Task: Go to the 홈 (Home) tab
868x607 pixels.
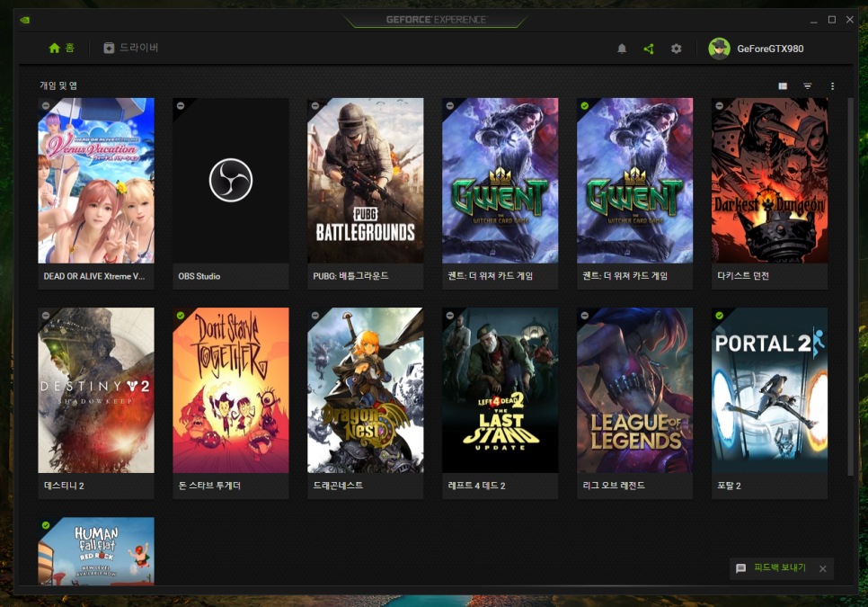Action: [61, 49]
